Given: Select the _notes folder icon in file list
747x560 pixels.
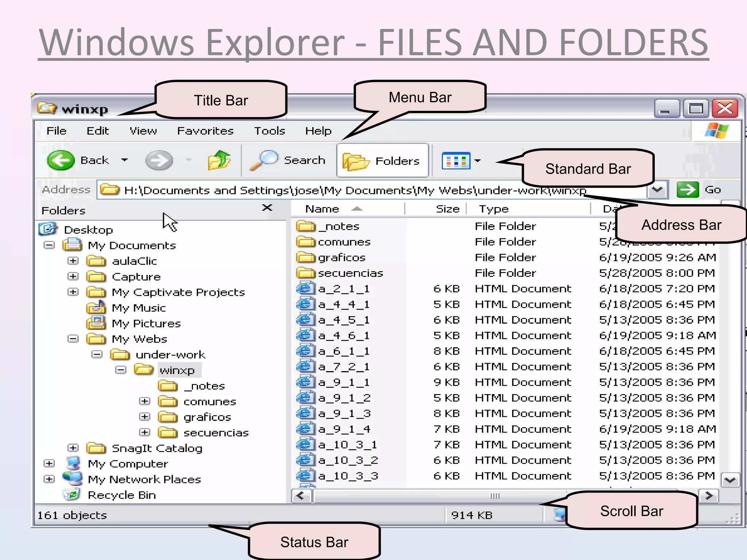Looking at the screenshot, I should pos(305,226).
